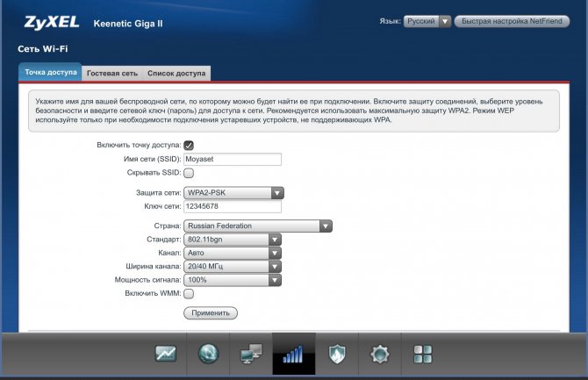
Task: Click the 'Страна:' label
Action: click(168, 226)
